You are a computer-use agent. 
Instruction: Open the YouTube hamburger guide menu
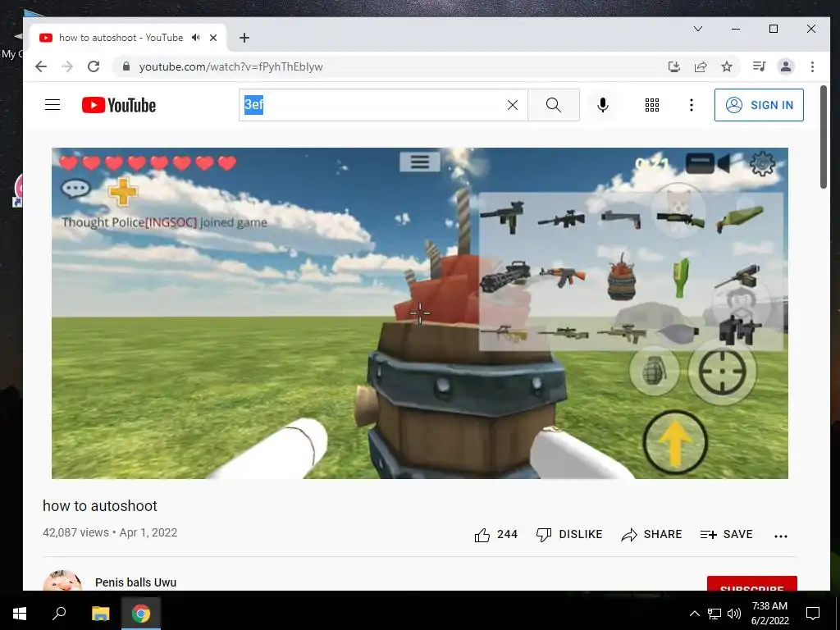[x=52, y=105]
